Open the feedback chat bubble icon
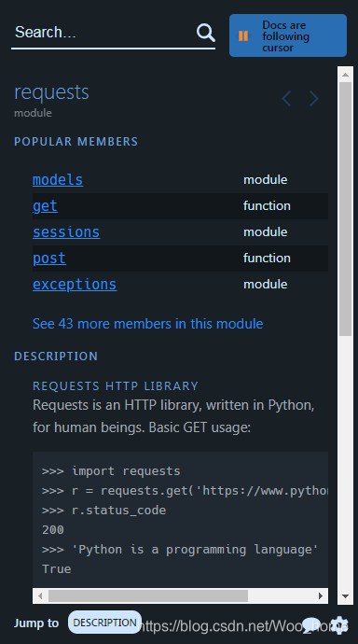Image resolution: width=358 pixels, height=644 pixels. tap(311, 624)
